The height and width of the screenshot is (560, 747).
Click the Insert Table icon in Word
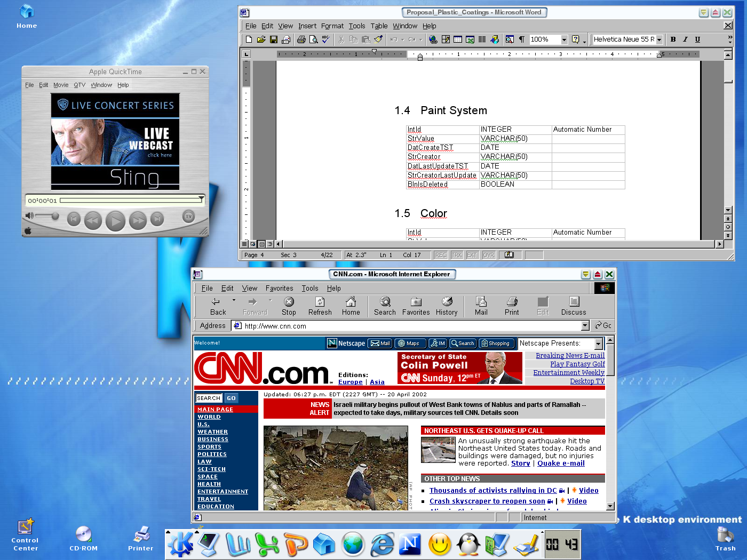[x=458, y=39]
